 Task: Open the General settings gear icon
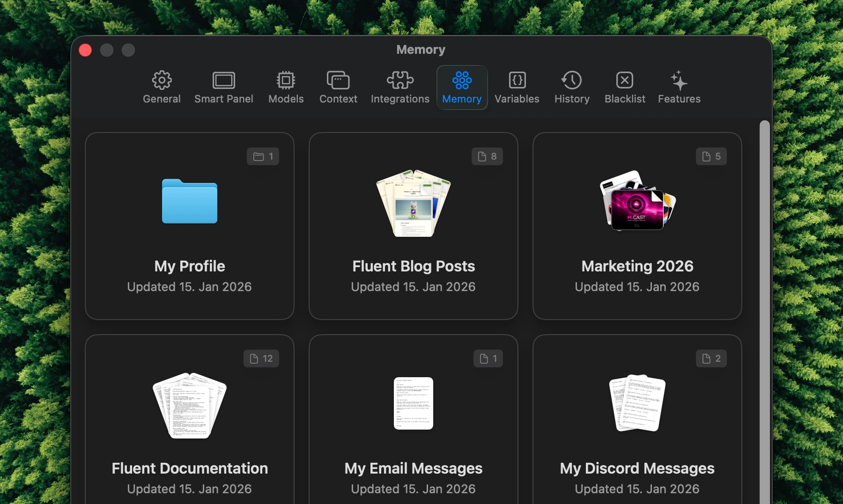click(162, 80)
